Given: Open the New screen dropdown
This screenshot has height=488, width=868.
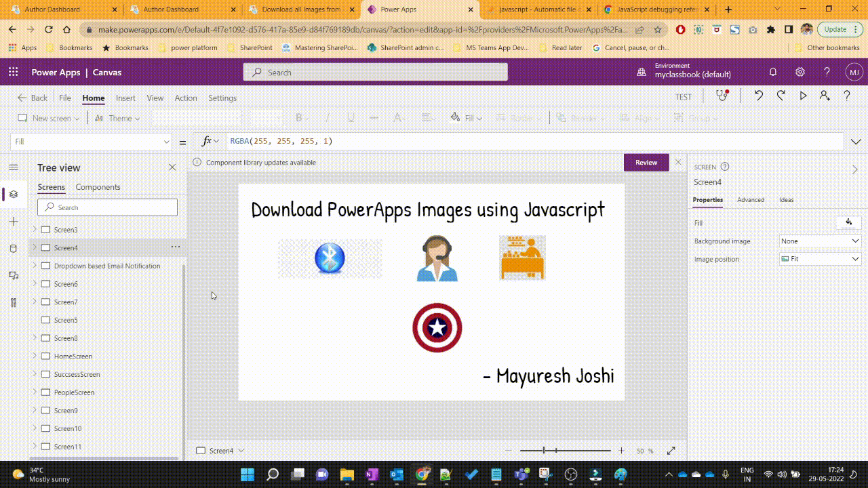Looking at the screenshot, I should 49,118.
